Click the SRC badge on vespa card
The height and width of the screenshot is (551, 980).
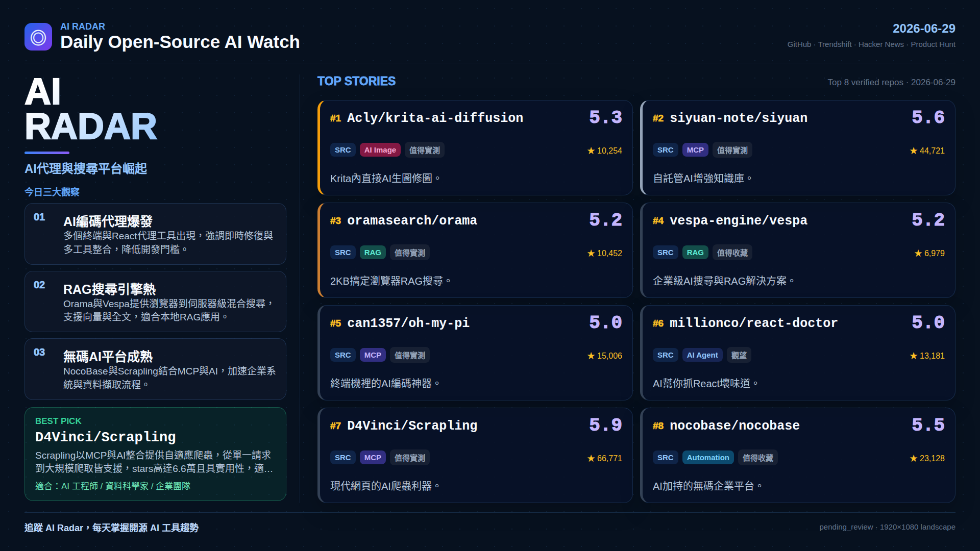click(665, 253)
